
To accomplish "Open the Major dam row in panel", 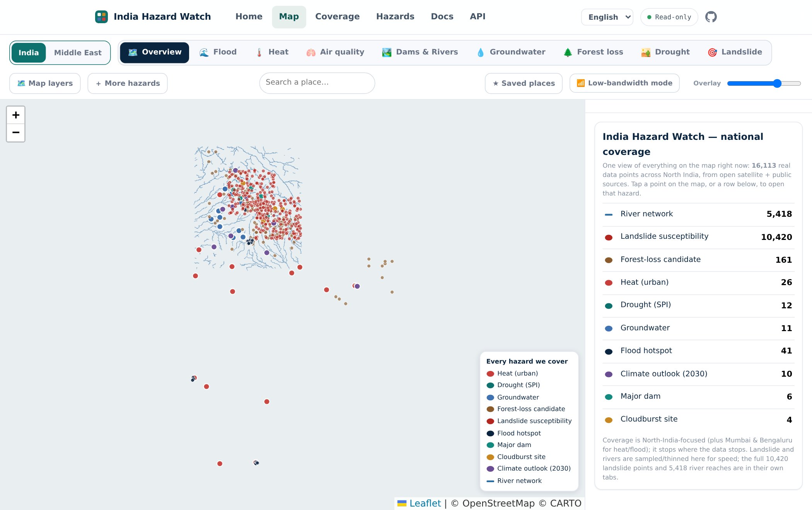I will tap(698, 396).
